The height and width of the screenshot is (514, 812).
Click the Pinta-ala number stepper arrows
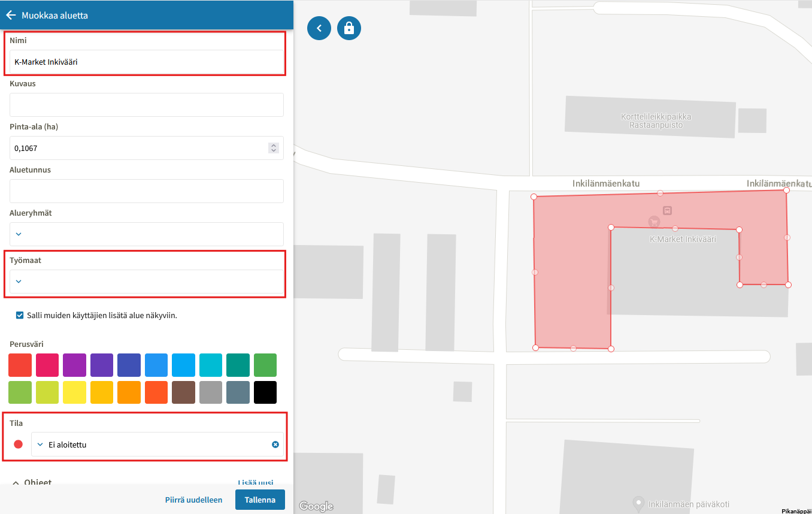pyautogui.click(x=274, y=148)
